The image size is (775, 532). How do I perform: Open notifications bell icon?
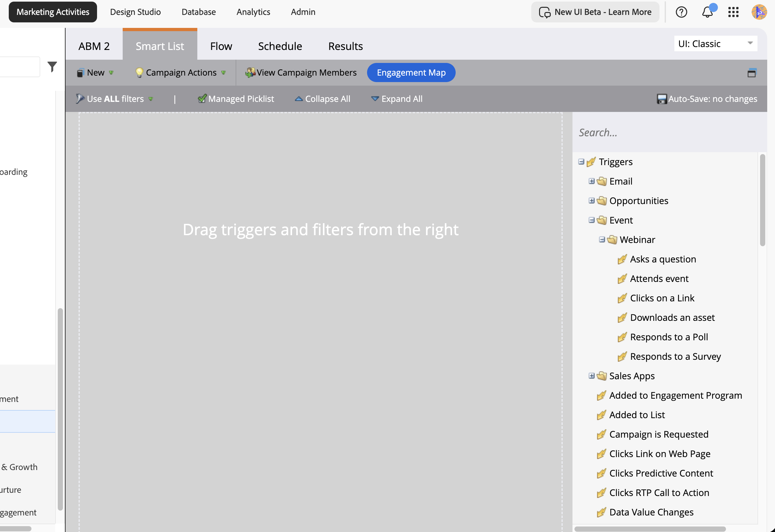(x=707, y=12)
